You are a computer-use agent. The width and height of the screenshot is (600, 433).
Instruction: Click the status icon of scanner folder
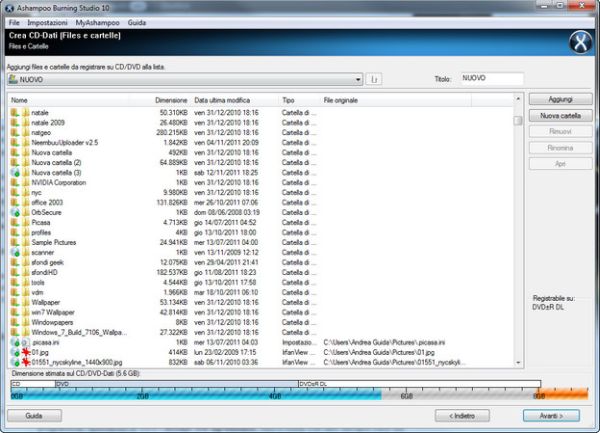pos(15,252)
